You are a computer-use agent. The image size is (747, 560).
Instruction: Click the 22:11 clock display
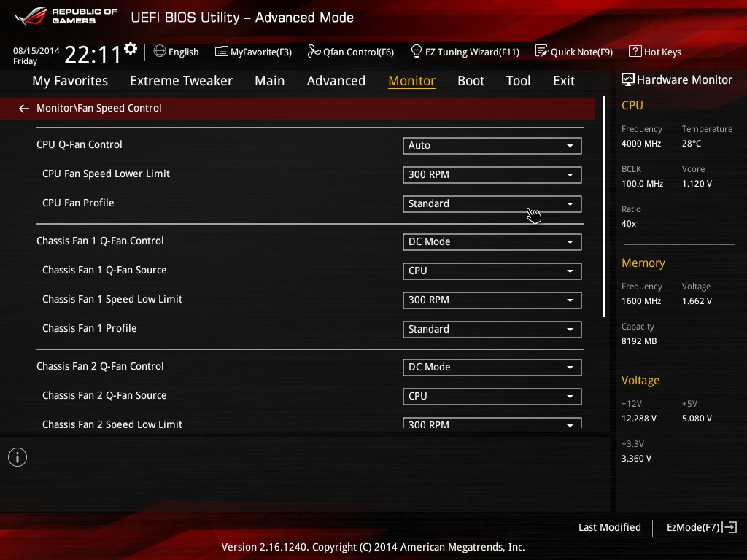93,54
